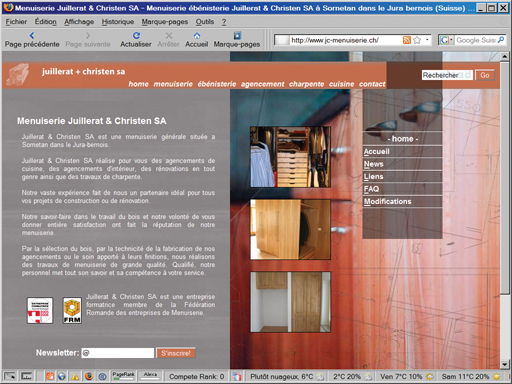Click the blue @ icon in status bar
The width and height of the screenshot is (512, 384).
point(102,377)
